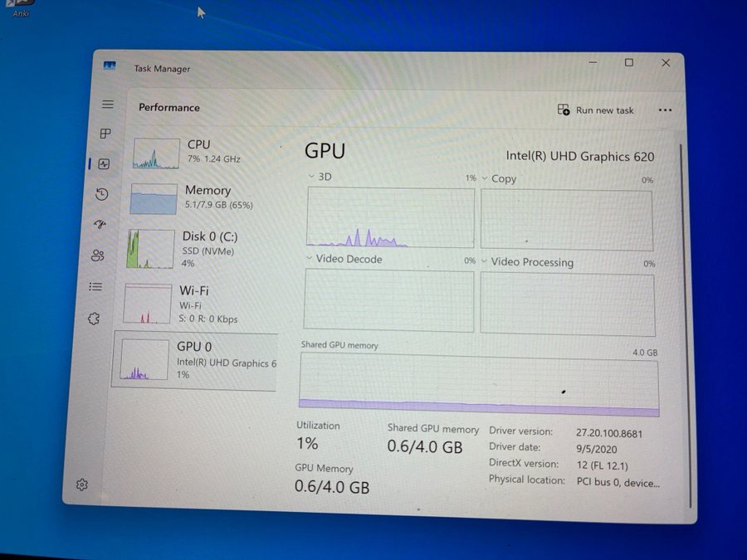Click the Run new task button
The height and width of the screenshot is (560, 747).
click(595, 110)
